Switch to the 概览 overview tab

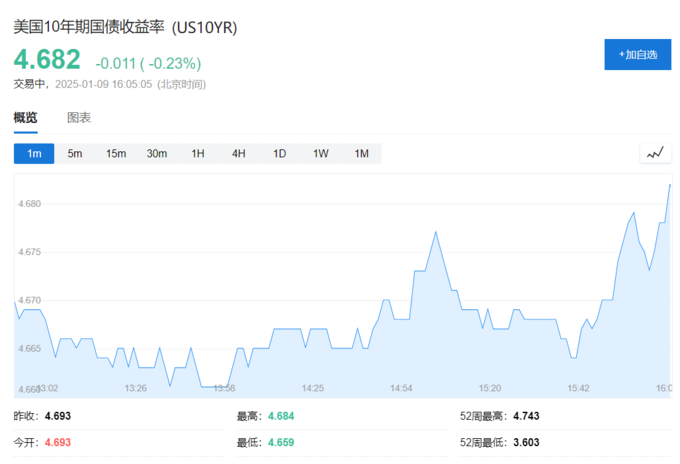(25, 118)
